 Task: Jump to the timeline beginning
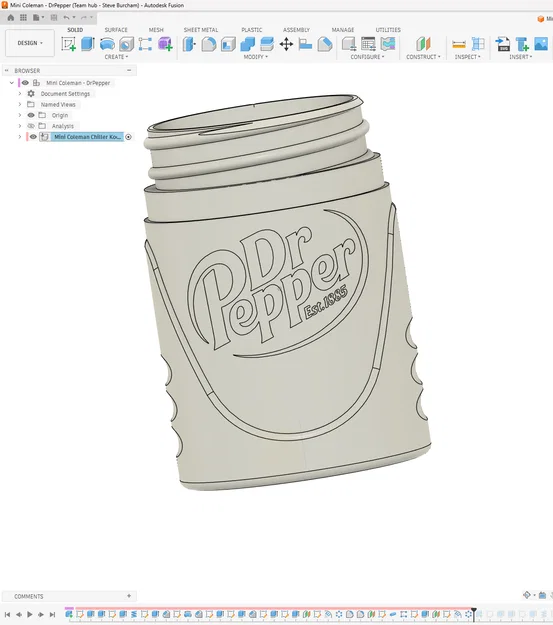tap(7, 615)
